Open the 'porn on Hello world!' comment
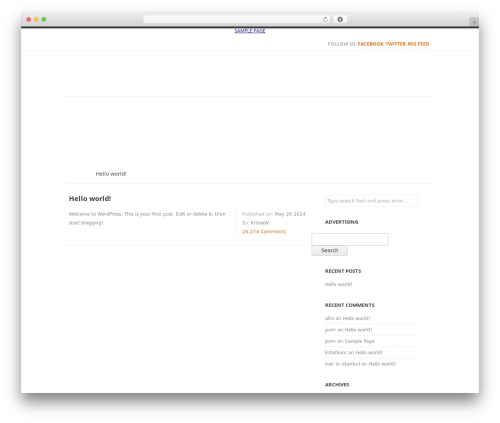The height and width of the screenshot is (423, 500). coord(348,330)
